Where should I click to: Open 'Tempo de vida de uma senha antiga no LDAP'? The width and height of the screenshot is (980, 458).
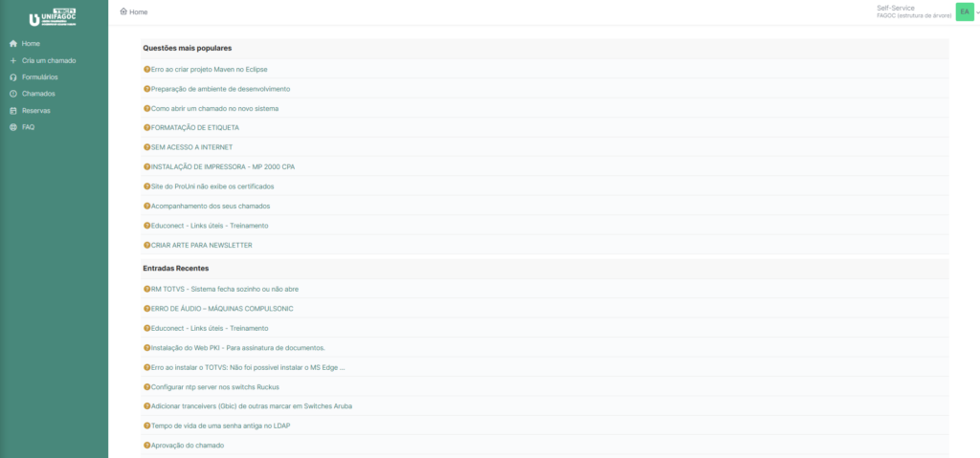[x=220, y=425]
